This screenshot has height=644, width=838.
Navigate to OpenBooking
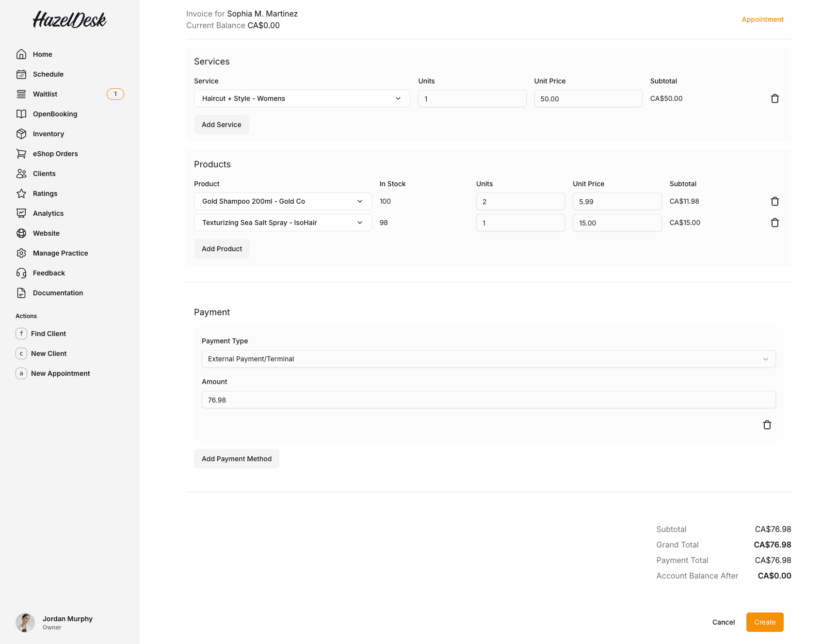[x=55, y=113]
